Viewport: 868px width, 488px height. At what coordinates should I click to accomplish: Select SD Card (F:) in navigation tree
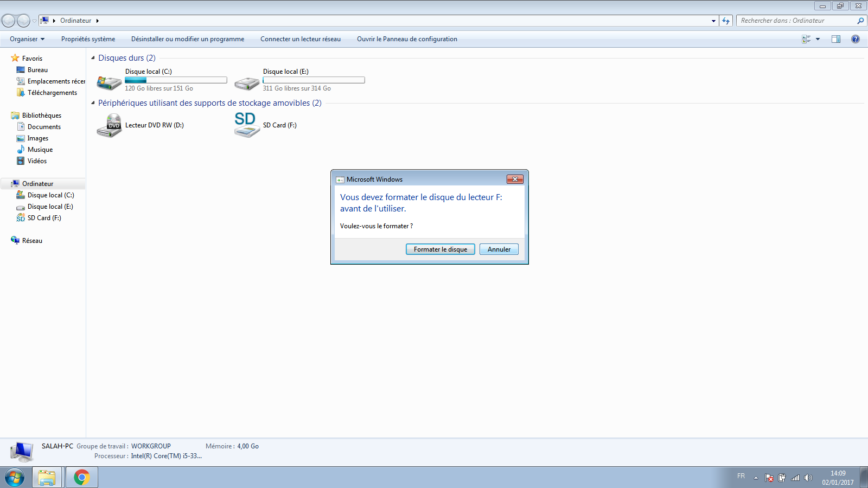click(x=44, y=218)
